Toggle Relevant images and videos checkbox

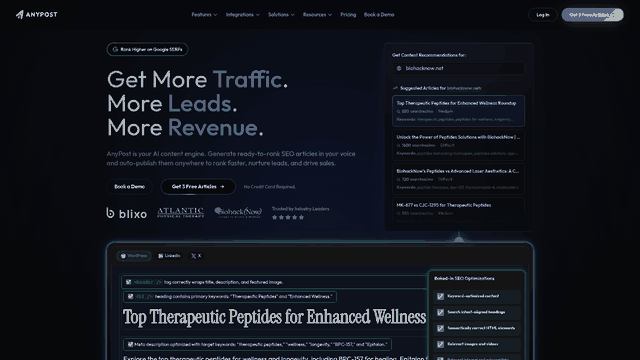[440, 344]
